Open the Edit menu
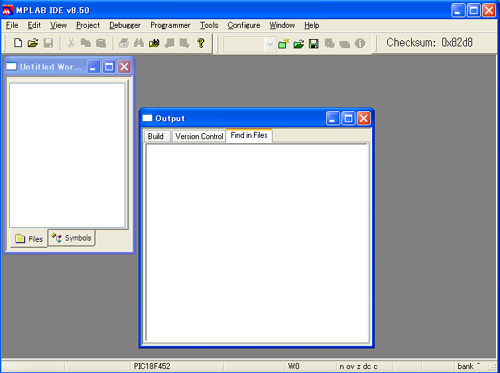 (34, 25)
